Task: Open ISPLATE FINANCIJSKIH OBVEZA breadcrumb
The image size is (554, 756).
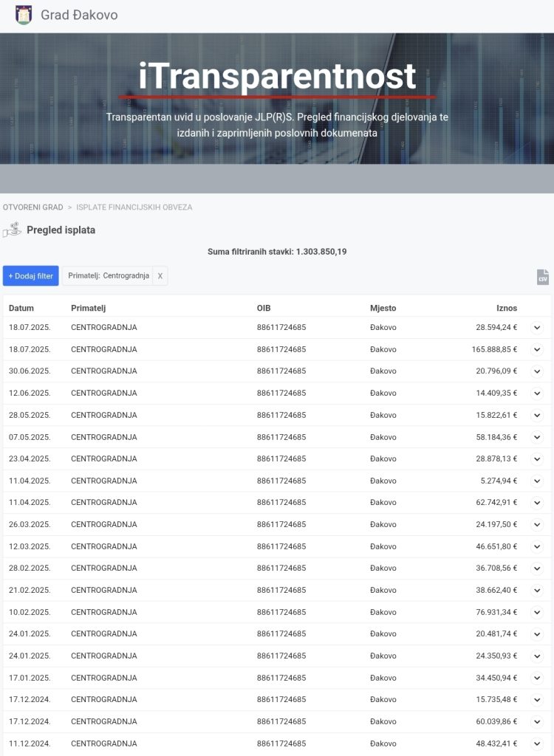Action: [x=134, y=207]
